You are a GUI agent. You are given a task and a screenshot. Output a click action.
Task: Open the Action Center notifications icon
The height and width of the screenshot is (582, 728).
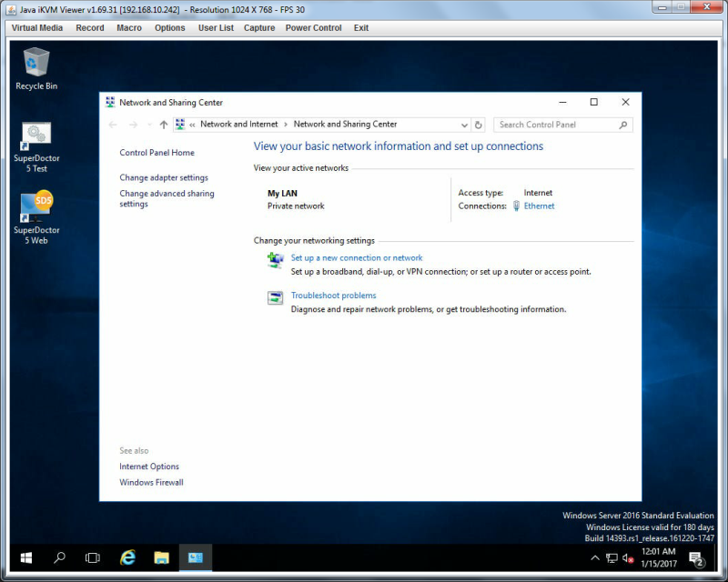click(696, 558)
